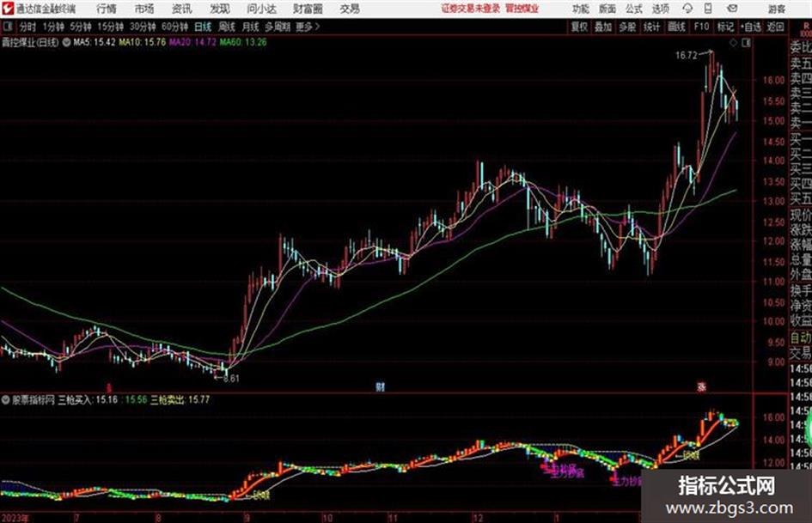
Task: Open the 交易 menu
Action: (x=350, y=9)
